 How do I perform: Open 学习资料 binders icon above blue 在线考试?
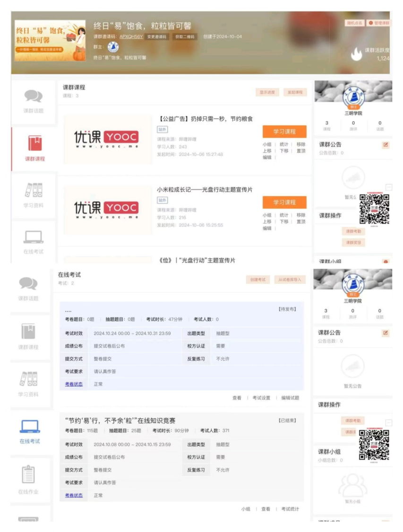[x=28, y=379]
